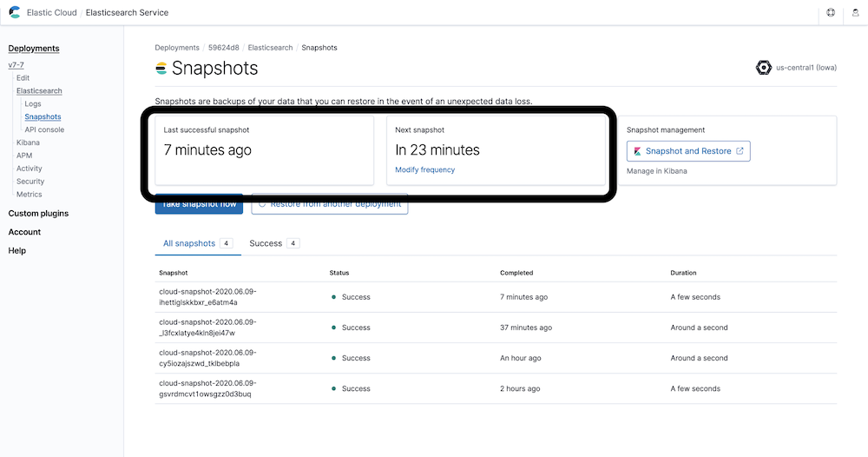
Task: Switch to the All snapshots tab
Action: pyautogui.click(x=198, y=243)
